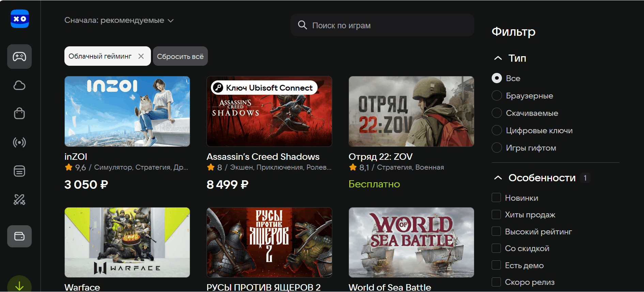Screen dimensions: 644x292
Task: Click the Фильтр panel heading
Action: (x=513, y=32)
